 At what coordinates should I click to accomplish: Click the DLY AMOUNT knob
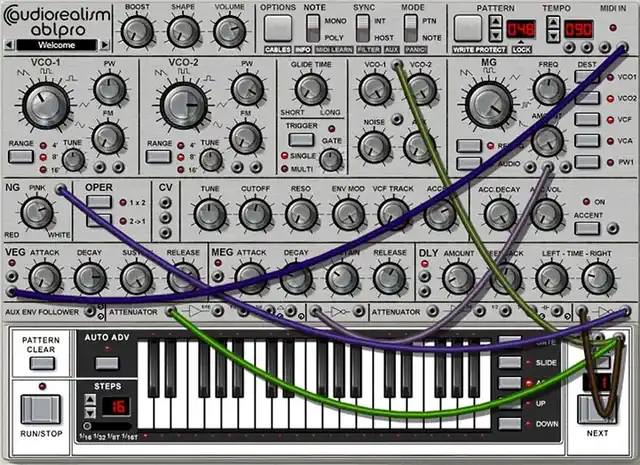458,278
